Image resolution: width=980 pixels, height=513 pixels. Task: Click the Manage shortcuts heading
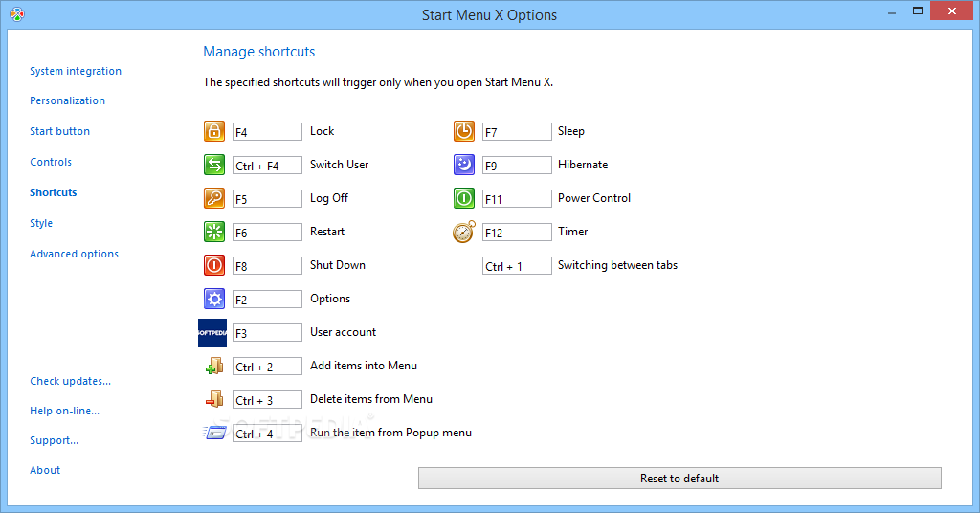tap(258, 52)
